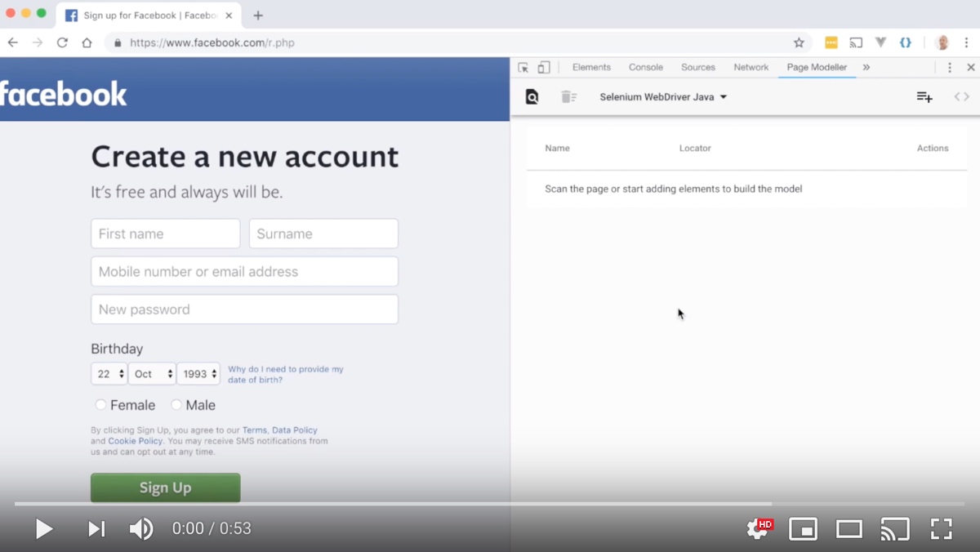
Task: Click the Name column header
Action: pos(558,149)
